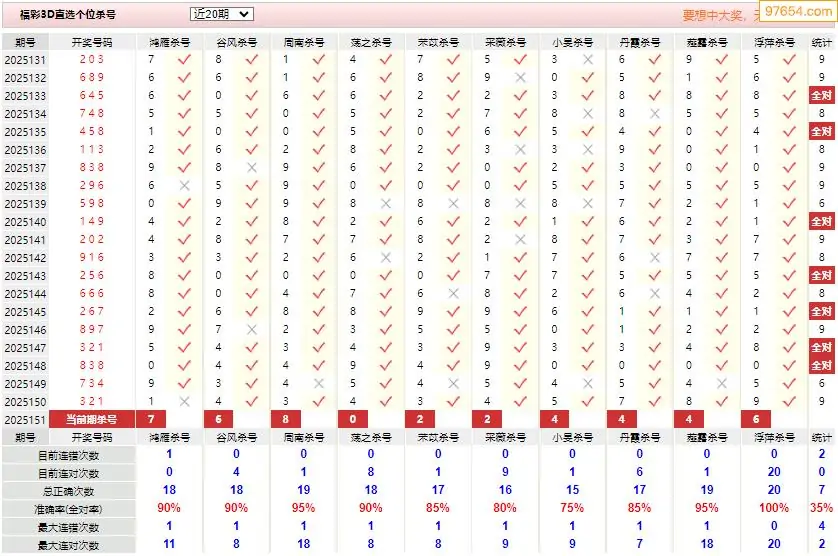Click the red check for 浮萍 in row 2025133

pyautogui.click(x=789, y=95)
